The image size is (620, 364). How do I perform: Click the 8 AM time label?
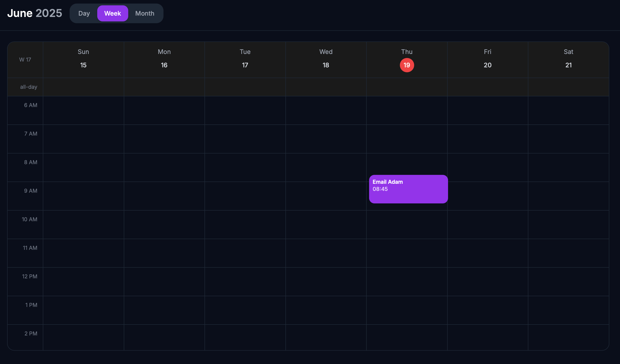point(31,162)
